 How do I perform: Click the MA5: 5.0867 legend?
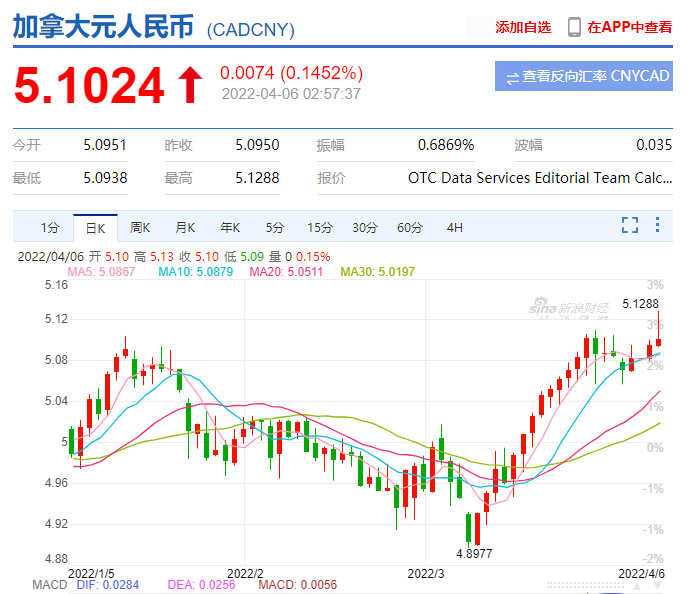click(x=101, y=272)
